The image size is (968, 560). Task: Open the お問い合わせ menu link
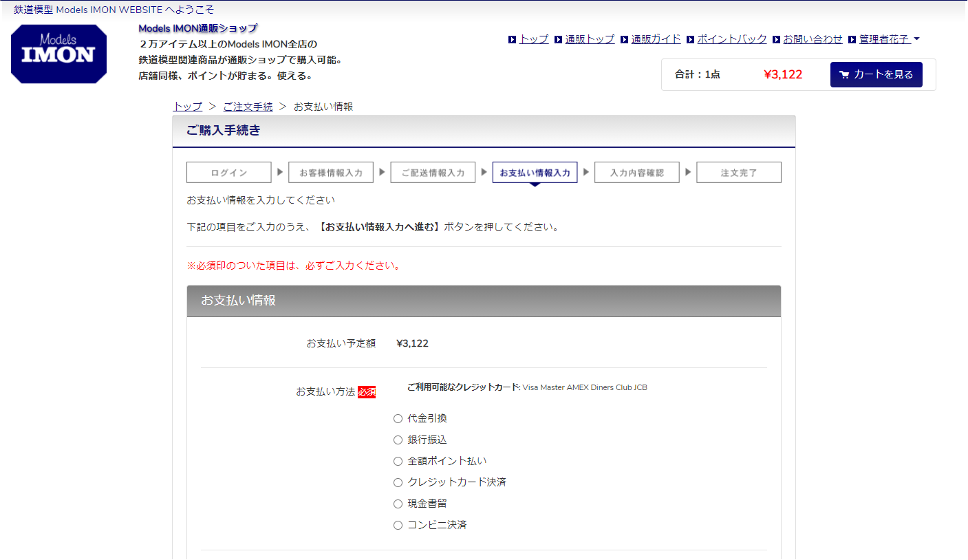(x=813, y=39)
